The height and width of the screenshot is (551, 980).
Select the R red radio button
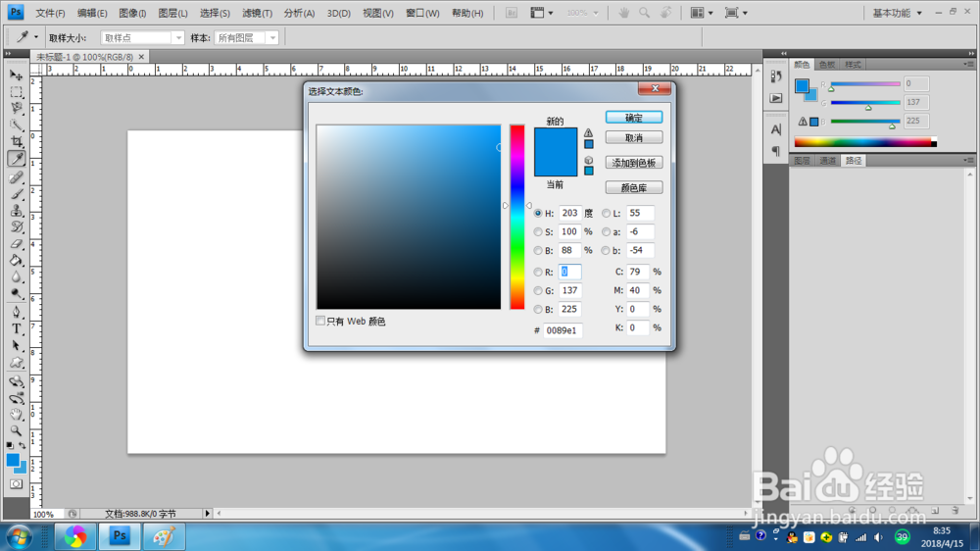pos(537,272)
